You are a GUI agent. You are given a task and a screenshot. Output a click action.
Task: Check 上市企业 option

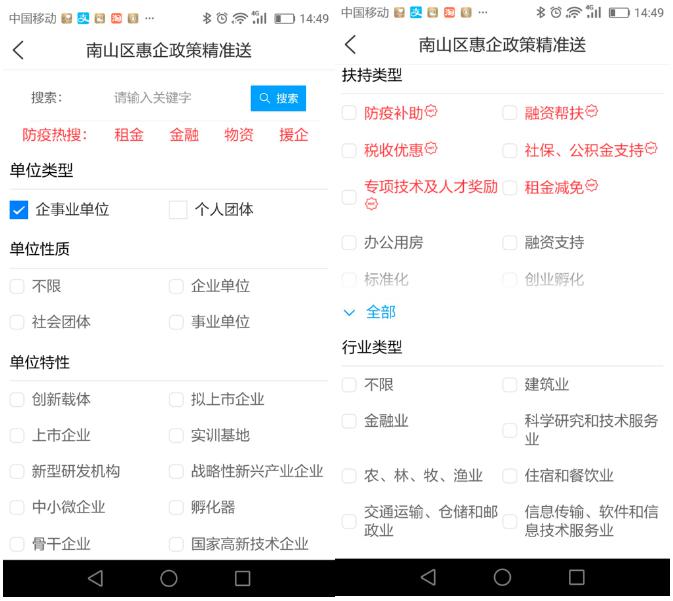tap(17, 435)
